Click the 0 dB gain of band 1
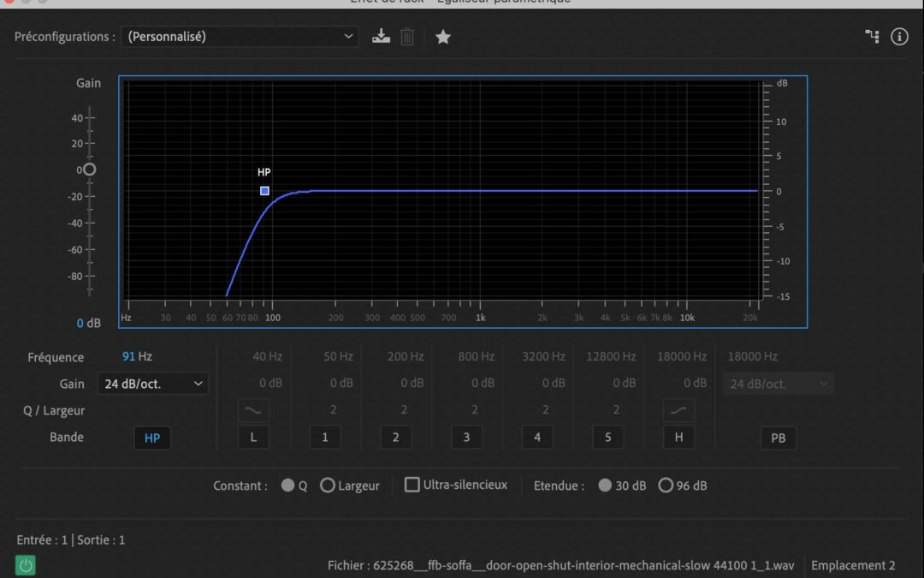924x578 pixels. (341, 383)
